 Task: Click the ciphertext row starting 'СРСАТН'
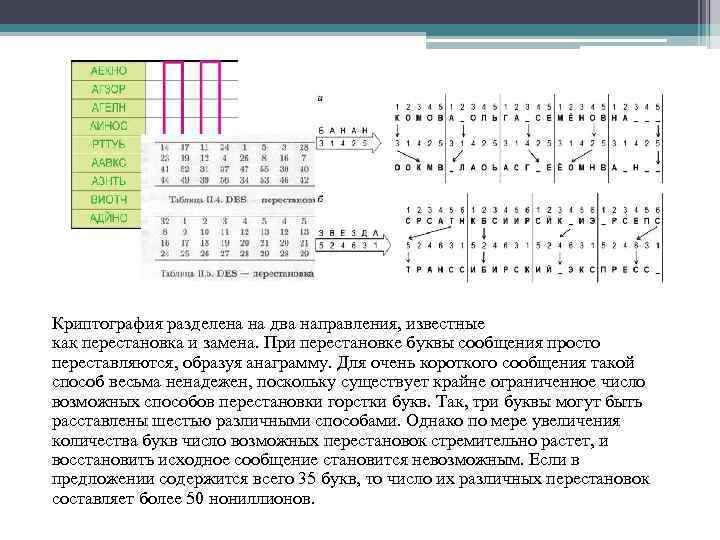(x=533, y=221)
